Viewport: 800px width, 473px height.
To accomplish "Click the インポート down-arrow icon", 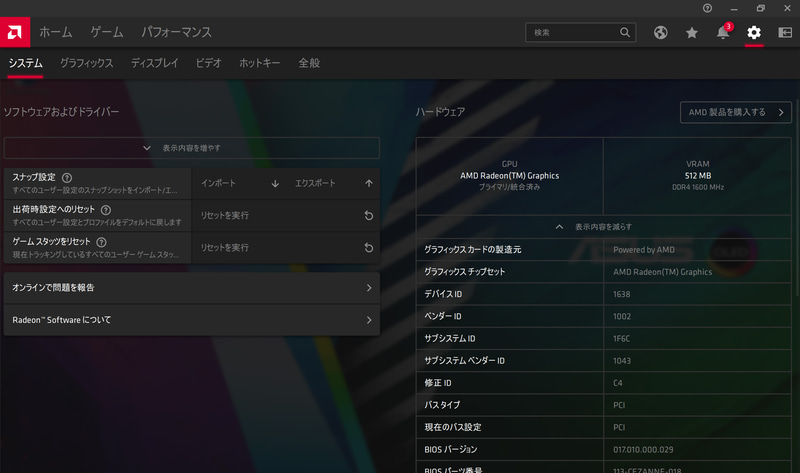I will coord(275,184).
